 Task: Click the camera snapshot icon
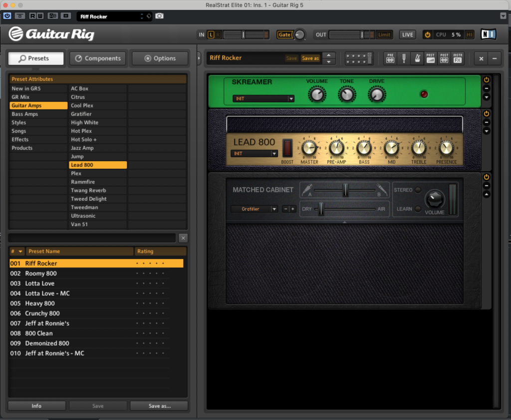point(159,16)
